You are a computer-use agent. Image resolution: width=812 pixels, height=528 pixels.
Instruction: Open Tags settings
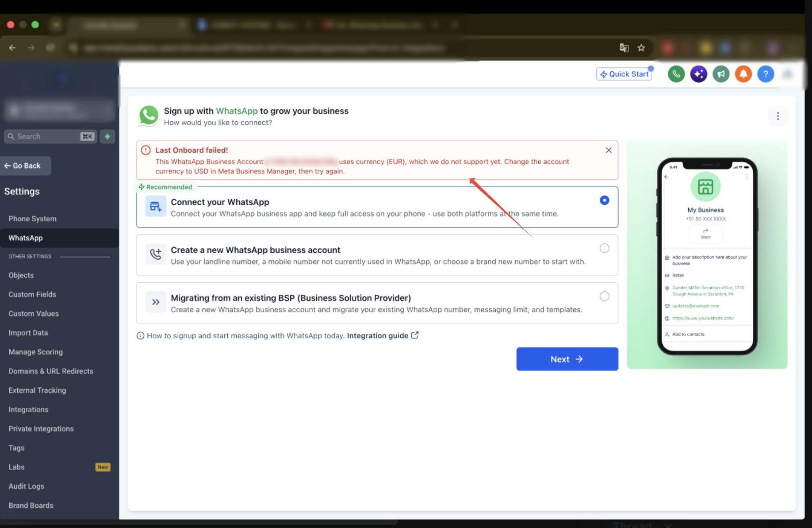(x=16, y=448)
